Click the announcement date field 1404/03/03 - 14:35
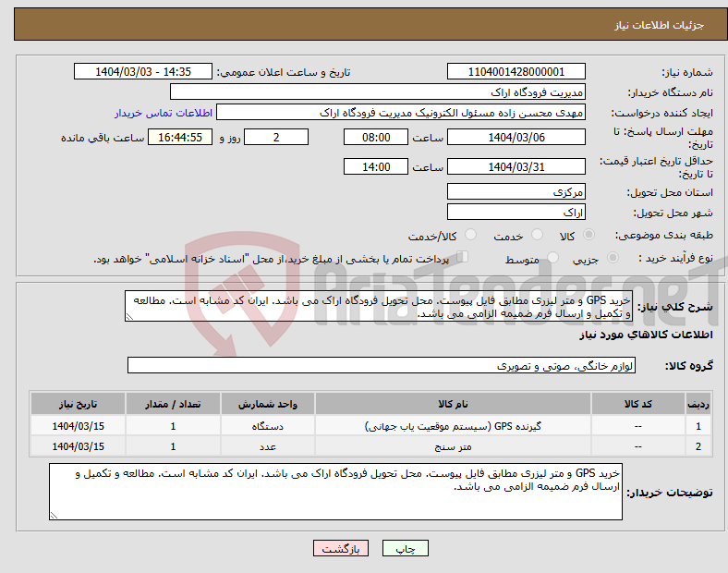Image resolution: width=728 pixels, height=573 pixels. click(143, 71)
